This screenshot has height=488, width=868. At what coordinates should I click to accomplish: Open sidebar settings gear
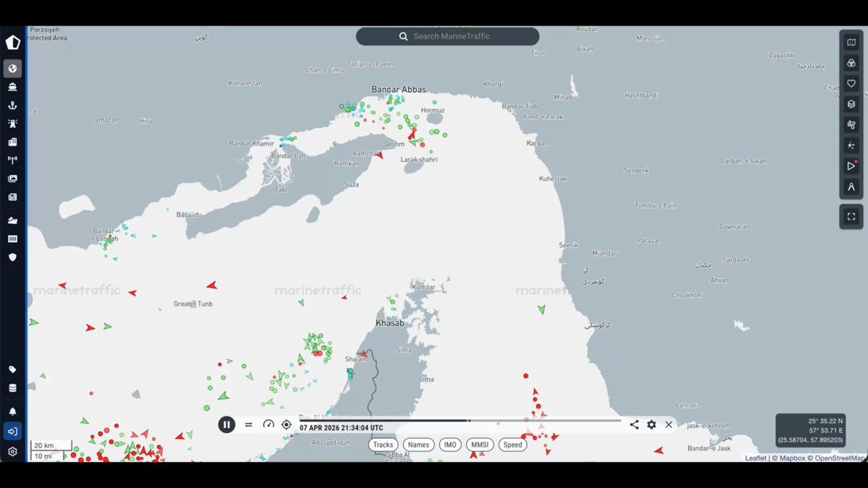[x=12, y=452]
